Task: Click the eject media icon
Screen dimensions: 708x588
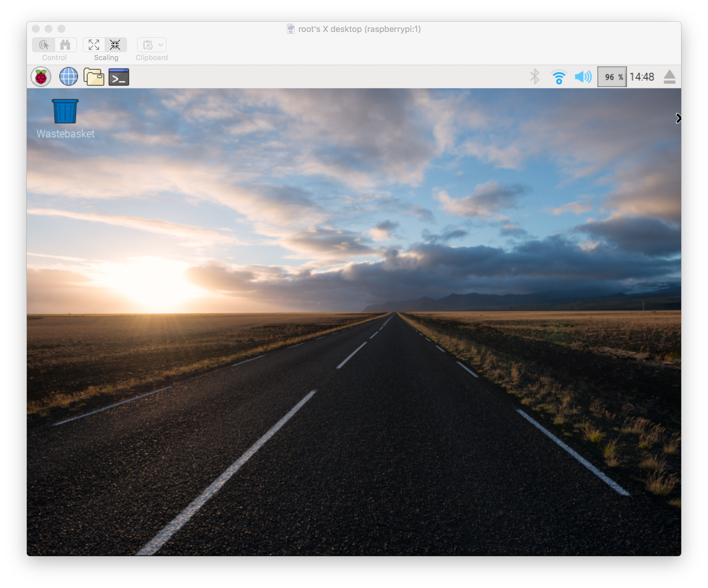Action: (670, 77)
